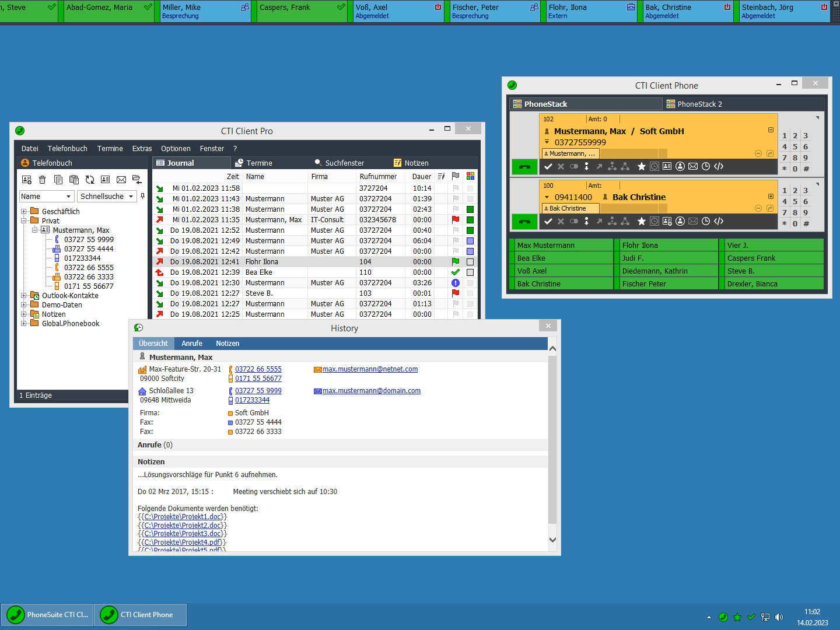Click the code brackets icon in Mustermann call toolbar

coord(719,166)
